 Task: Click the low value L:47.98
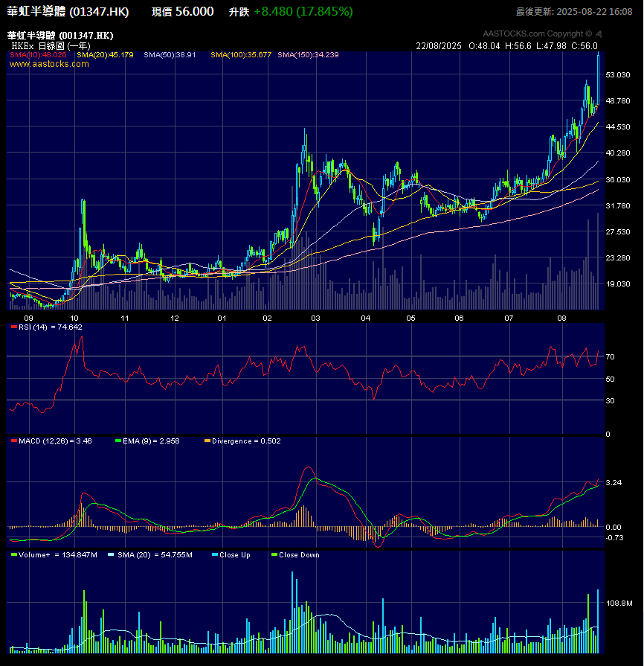point(552,46)
